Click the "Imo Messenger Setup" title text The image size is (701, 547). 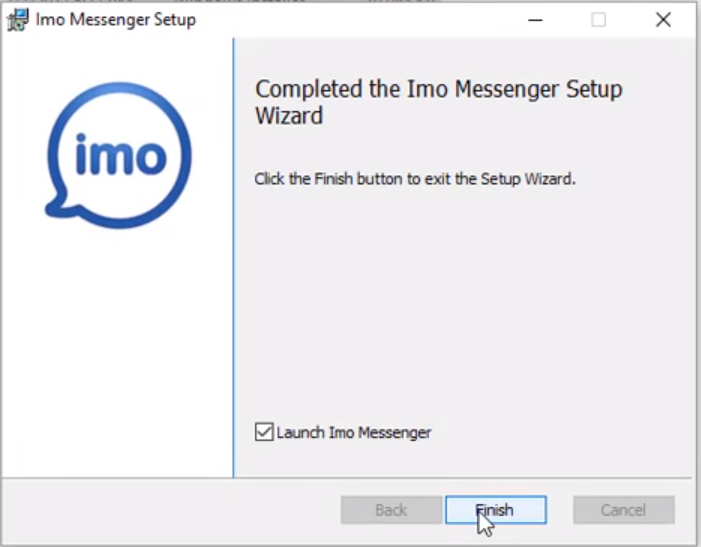116,20
